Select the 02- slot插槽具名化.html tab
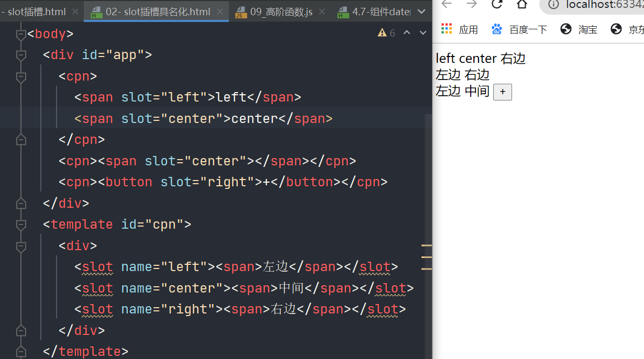The image size is (644, 359). [158, 12]
